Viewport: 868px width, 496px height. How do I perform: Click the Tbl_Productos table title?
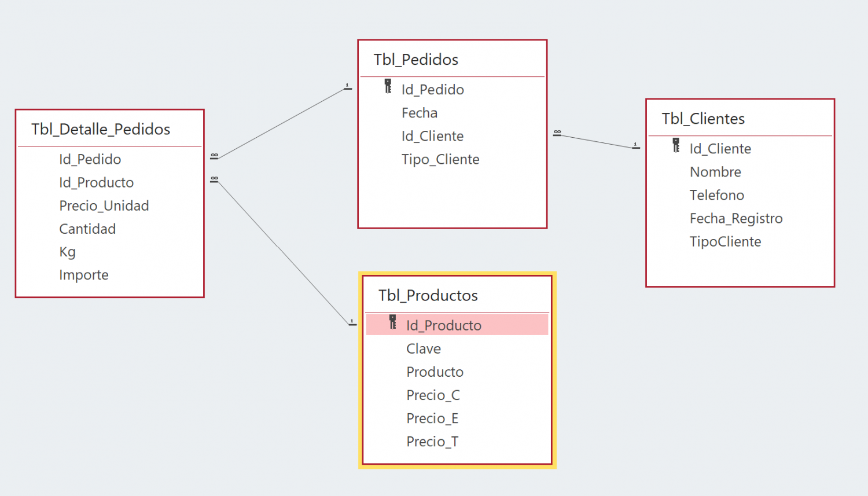(x=428, y=296)
